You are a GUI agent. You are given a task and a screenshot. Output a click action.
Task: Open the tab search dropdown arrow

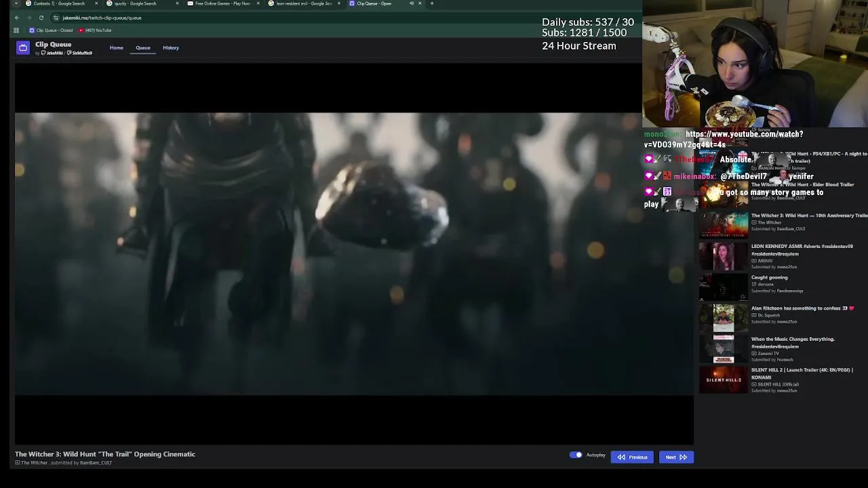point(16,3)
